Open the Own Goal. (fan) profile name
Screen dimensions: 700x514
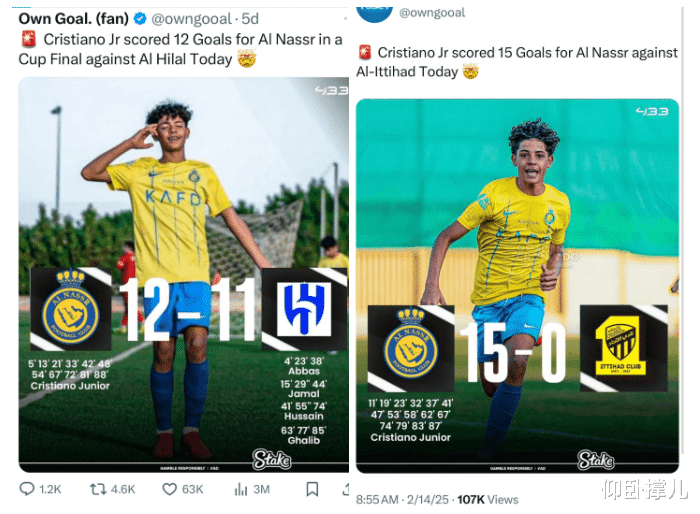(74, 18)
